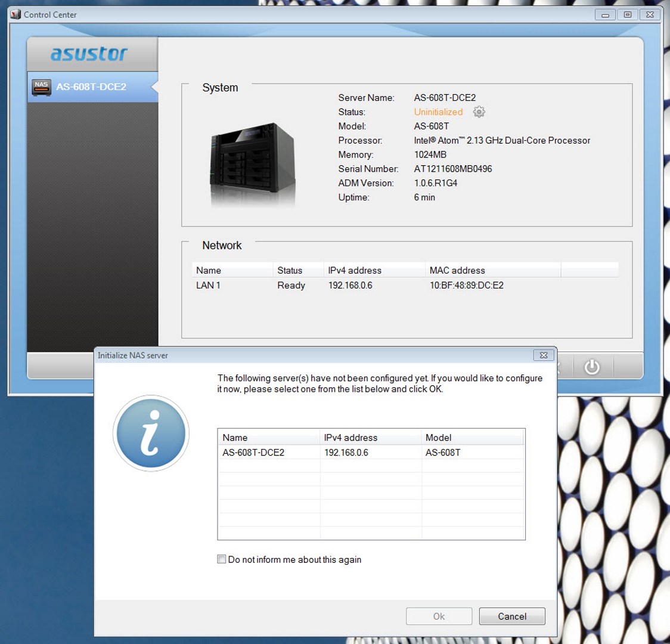The width and height of the screenshot is (670, 644).
Task: Click the Cancel button
Action: tap(512, 616)
